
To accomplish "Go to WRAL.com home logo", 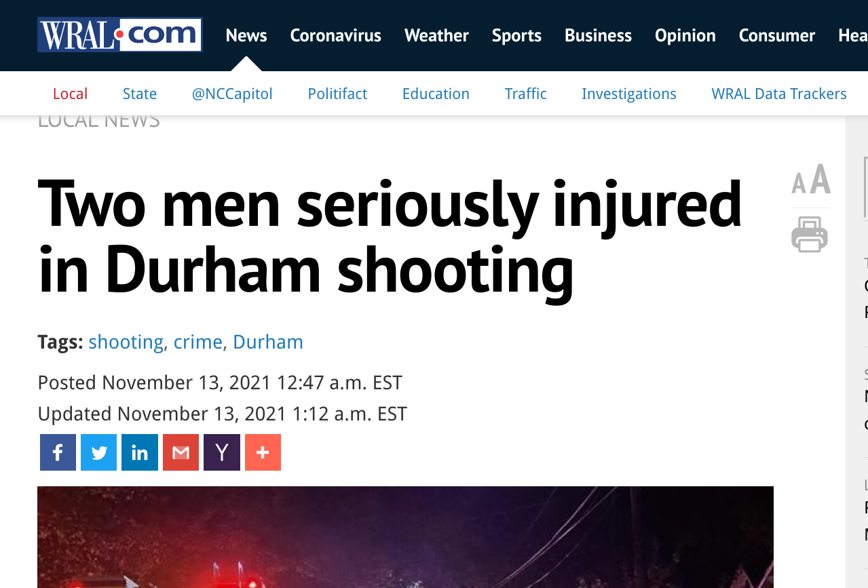I will pos(120,35).
